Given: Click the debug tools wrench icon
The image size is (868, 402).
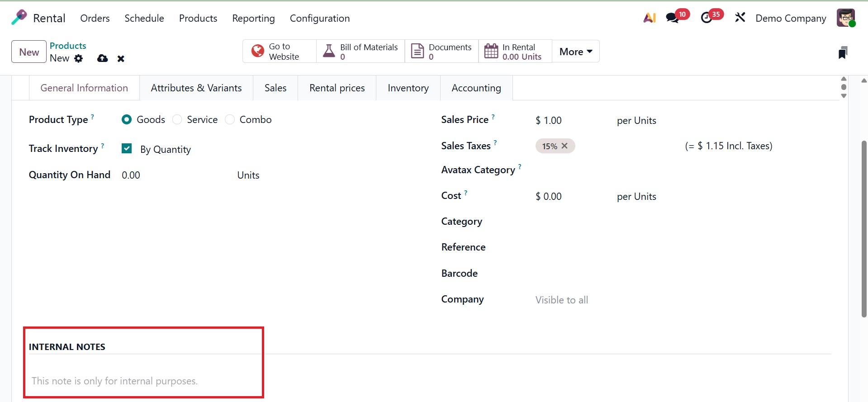Looking at the screenshot, I should pyautogui.click(x=740, y=18).
